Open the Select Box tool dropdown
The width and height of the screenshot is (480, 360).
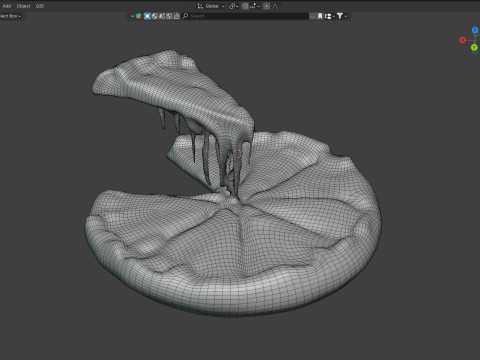pyautogui.click(x=11, y=16)
